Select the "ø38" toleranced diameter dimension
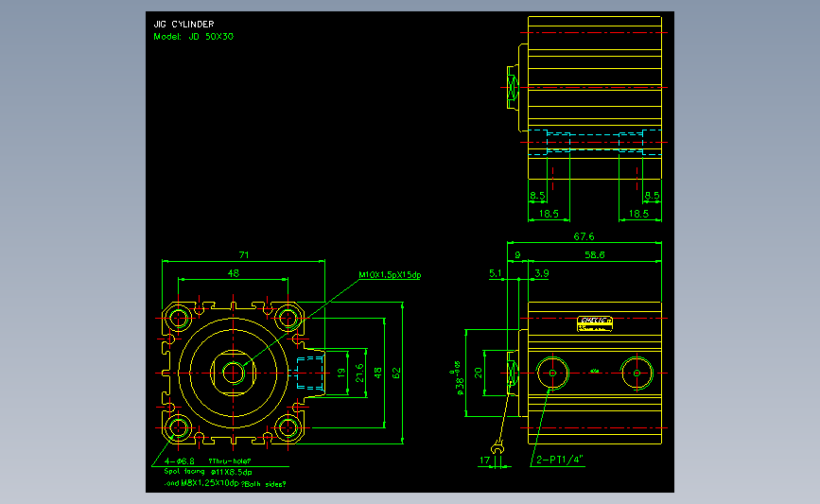 point(458,377)
